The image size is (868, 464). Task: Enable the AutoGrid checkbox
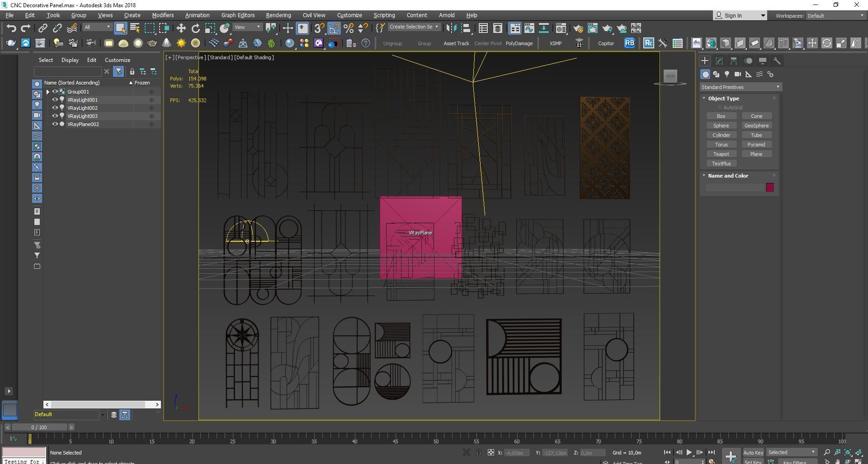point(720,108)
